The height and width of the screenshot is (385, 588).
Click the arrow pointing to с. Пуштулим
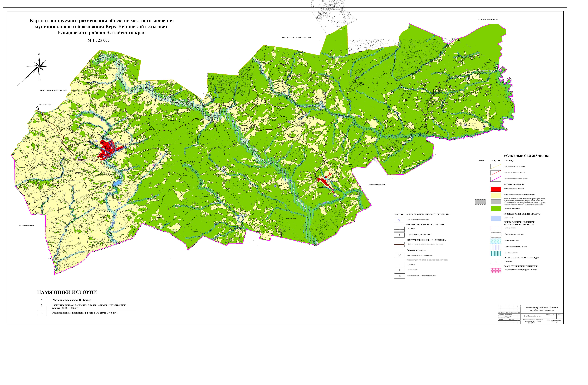38,108
